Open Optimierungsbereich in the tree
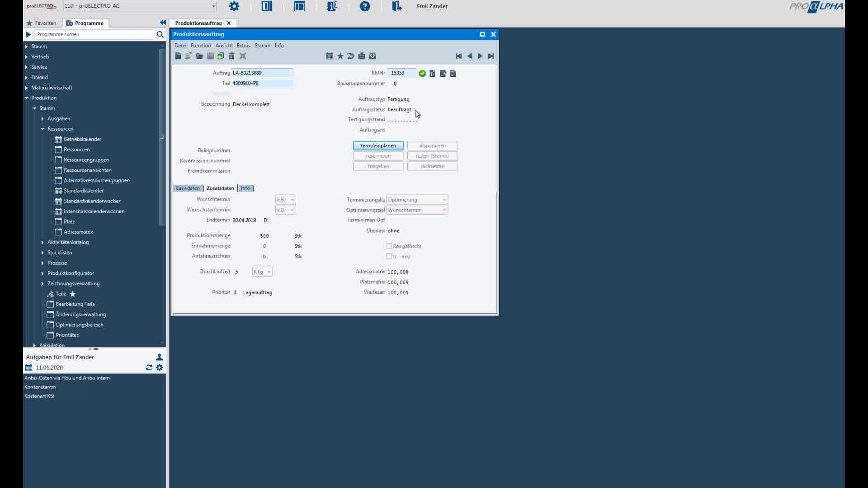 [x=79, y=324]
